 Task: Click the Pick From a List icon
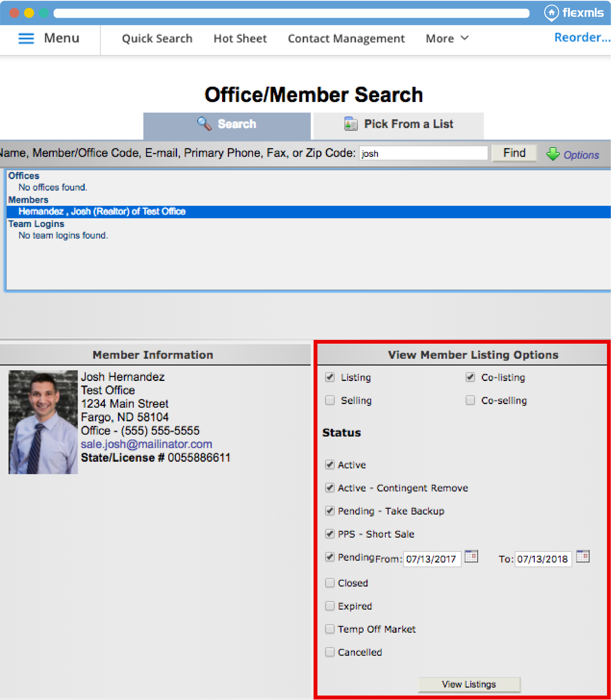(351, 124)
